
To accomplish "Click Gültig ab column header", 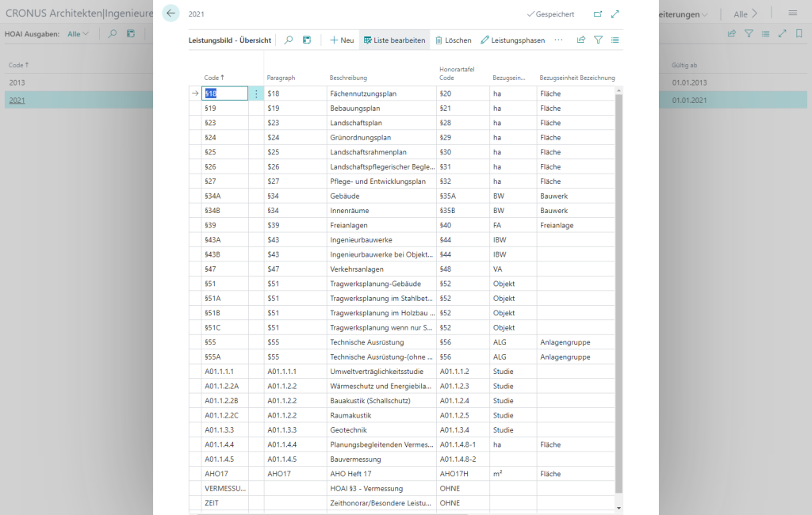I will pos(684,65).
